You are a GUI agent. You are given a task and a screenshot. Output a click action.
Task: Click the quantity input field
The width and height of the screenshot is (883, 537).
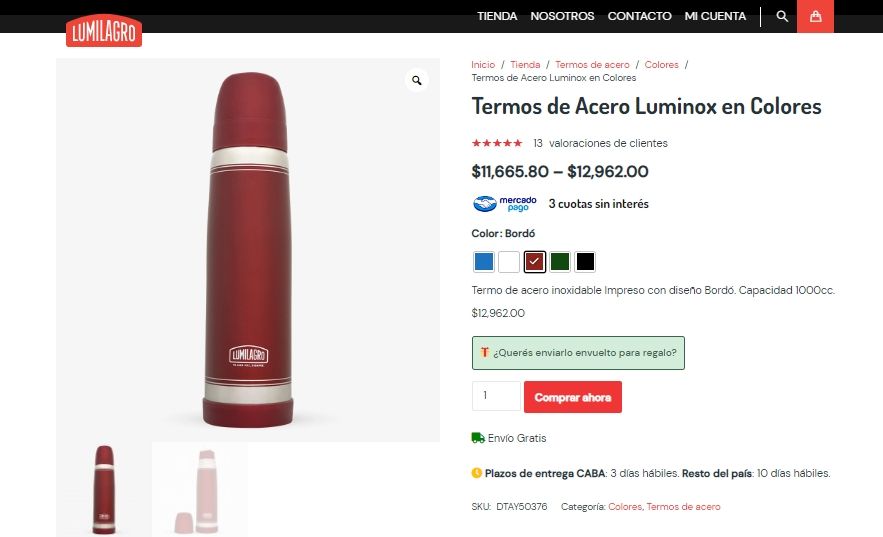coord(497,396)
